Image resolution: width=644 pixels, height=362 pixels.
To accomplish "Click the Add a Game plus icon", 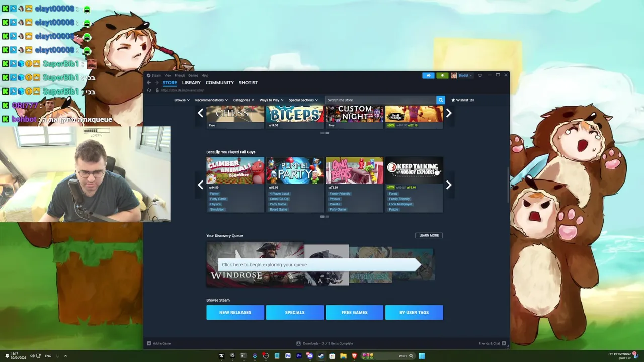I will tap(149, 343).
